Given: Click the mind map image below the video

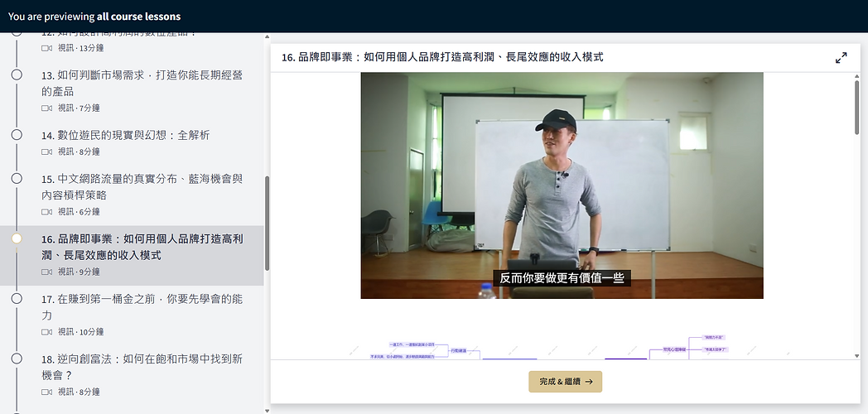Looking at the screenshot, I should [x=562, y=346].
